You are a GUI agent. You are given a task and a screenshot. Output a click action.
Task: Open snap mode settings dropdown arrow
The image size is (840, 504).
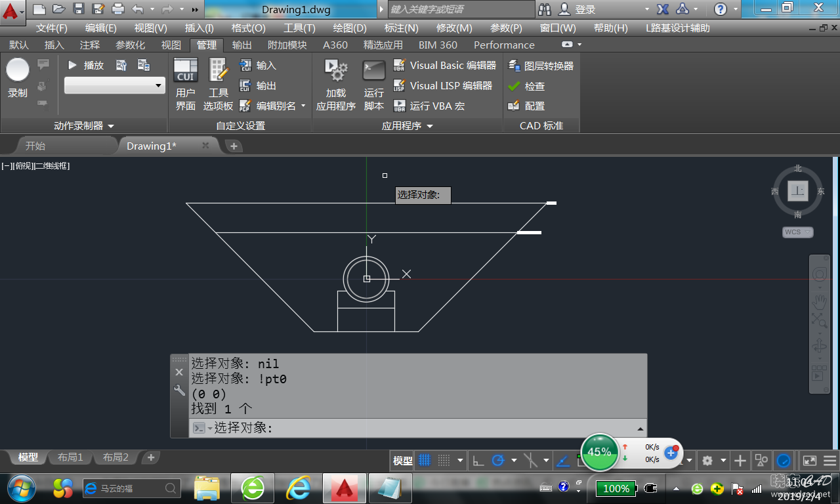coord(461,460)
